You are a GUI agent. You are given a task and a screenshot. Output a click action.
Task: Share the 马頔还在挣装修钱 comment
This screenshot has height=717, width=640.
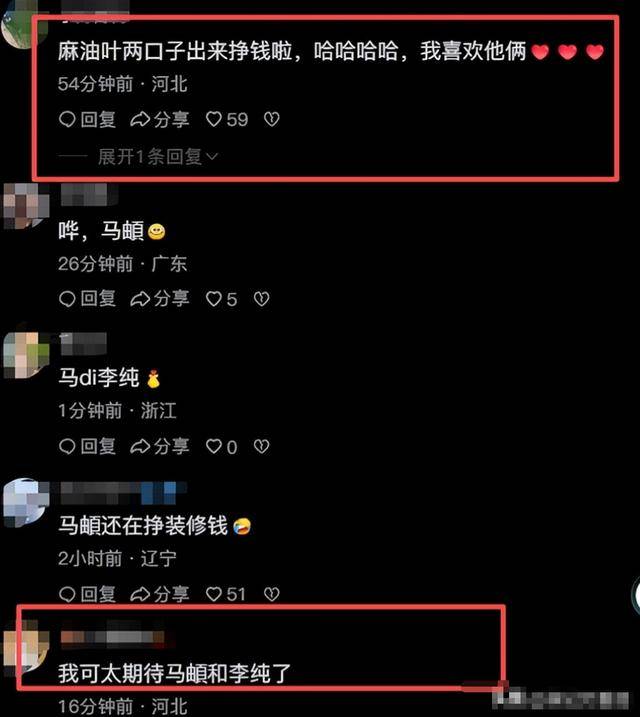pos(160,594)
